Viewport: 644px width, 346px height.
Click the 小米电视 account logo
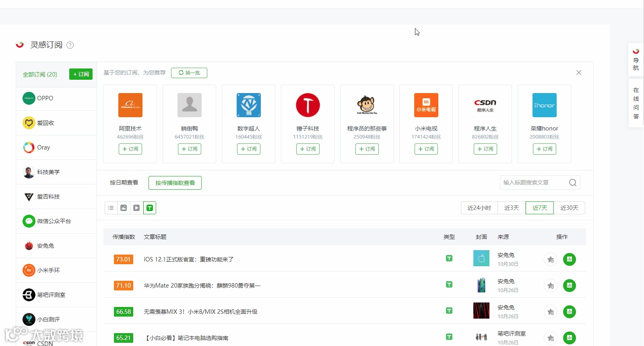coord(426,105)
